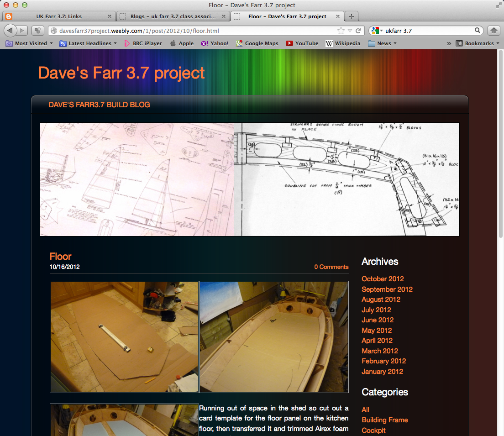Click the site identity globe icon
The height and width of the screenshot is (436, 504).
pyautogui.click(x=54, y=31)
